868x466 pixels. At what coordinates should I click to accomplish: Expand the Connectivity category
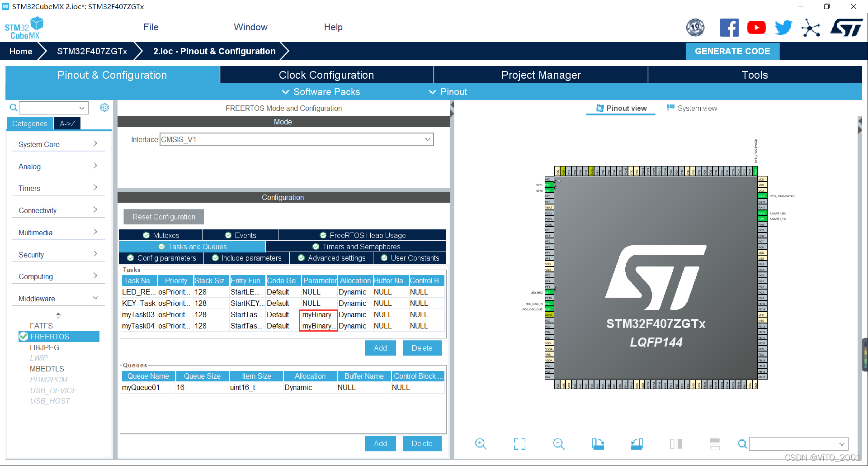pyautogui.click(x=59, y=210)
